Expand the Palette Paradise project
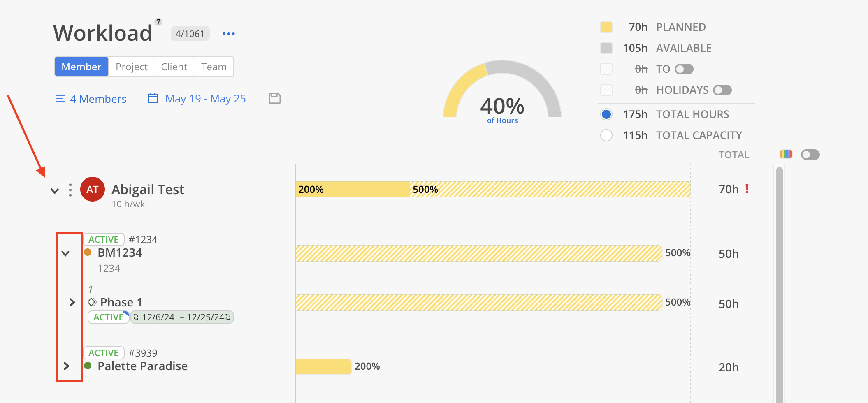Image resolution: width=868 pixels, height=403 pixels. (67, 366)
